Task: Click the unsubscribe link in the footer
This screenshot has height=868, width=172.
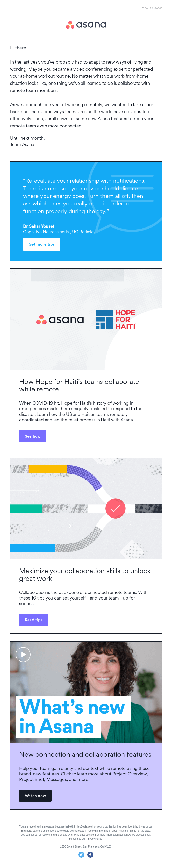Action: [x=87, y=835]
